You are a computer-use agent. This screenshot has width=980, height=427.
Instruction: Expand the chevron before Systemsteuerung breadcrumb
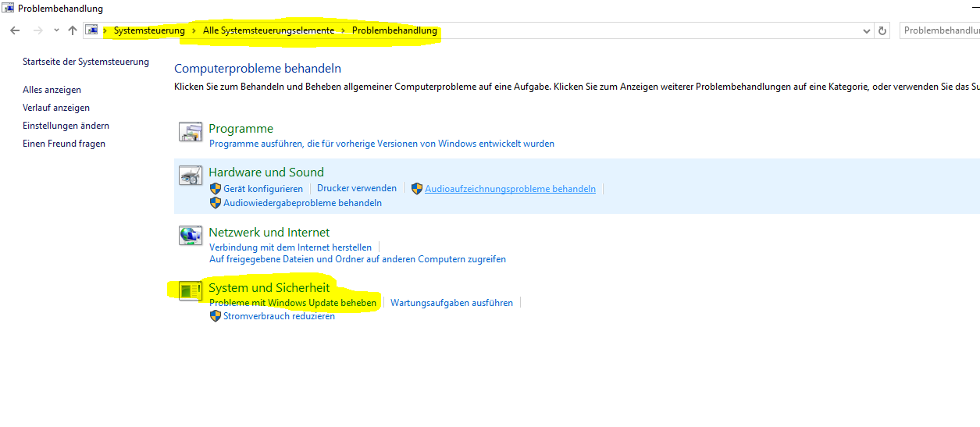click(105, 30)
